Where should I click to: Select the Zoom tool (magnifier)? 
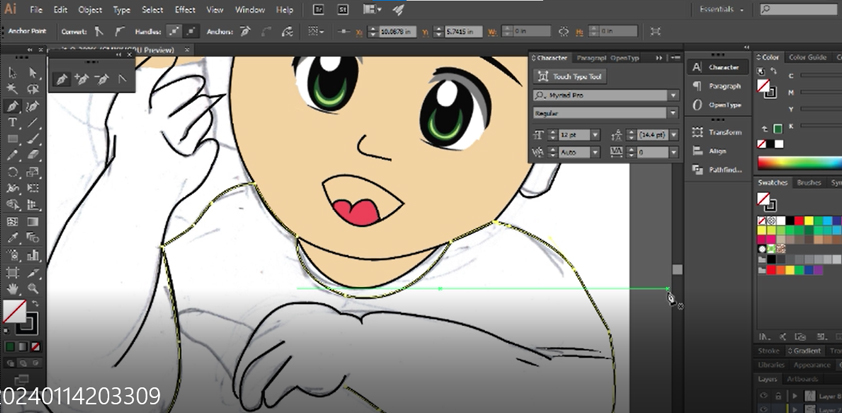click(33, 289)
